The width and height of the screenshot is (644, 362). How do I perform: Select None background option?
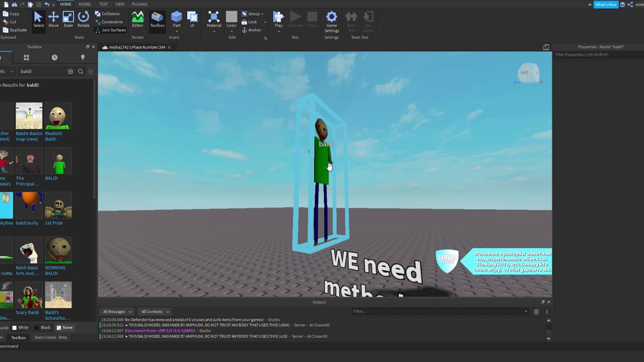click(x=64, y=327)
